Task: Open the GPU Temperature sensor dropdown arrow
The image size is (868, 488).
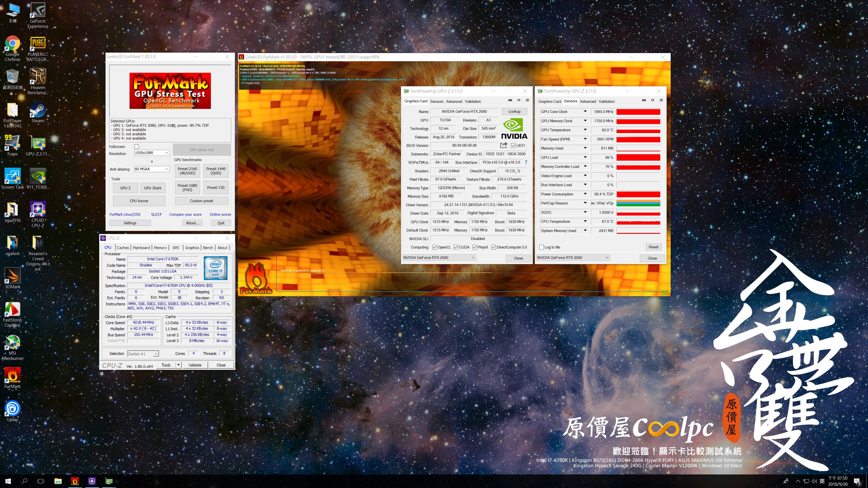Action: point(585,130)
